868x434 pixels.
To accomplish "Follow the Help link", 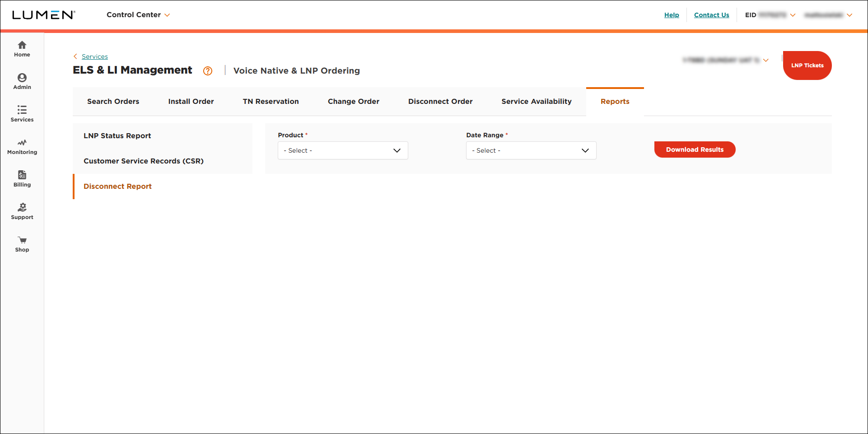I will coord(672,15).
